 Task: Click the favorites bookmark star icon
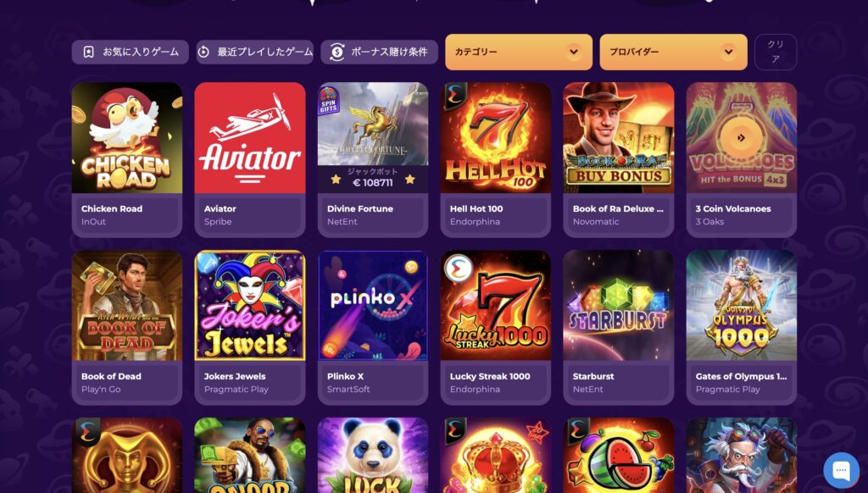[88, 52]
